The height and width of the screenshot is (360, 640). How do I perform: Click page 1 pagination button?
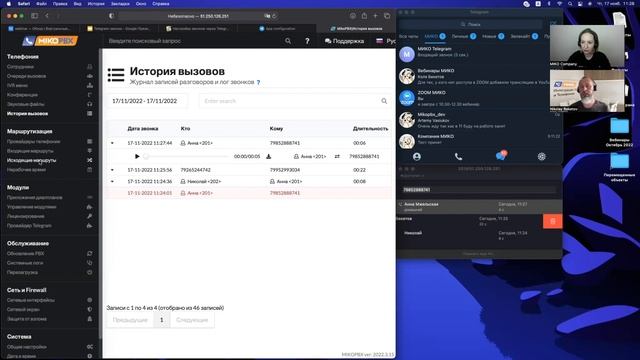162,320
